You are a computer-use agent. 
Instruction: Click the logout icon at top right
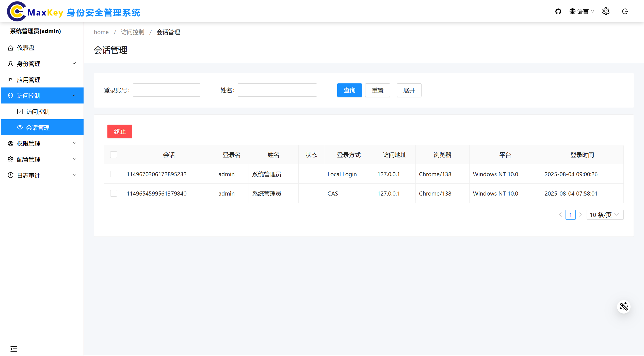click(x=625, y=11)
